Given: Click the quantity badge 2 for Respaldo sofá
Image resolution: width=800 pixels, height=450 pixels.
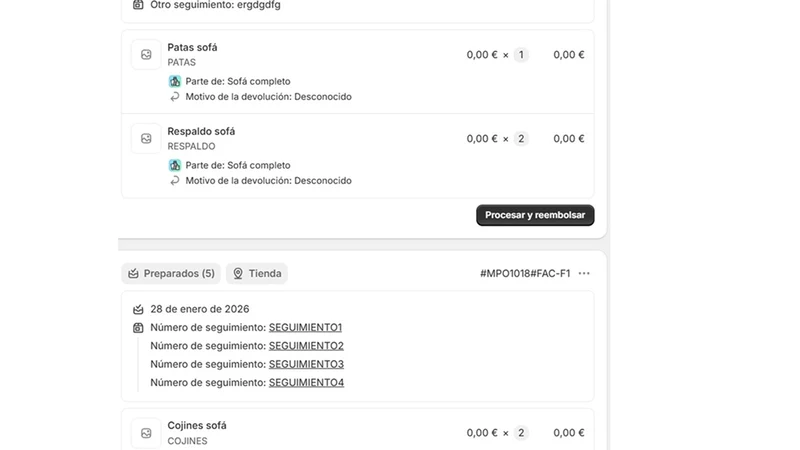Looking at the screenshot, I should [x=521, y=139].
